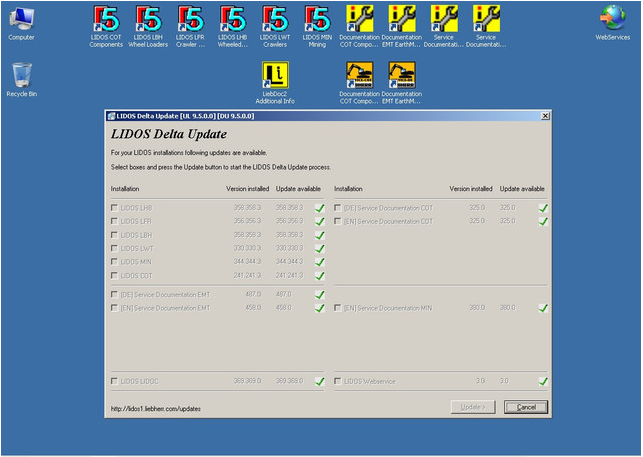Check the LIDOS Webservice checkbox
643x457 pixels.
[x=338, y=381]
